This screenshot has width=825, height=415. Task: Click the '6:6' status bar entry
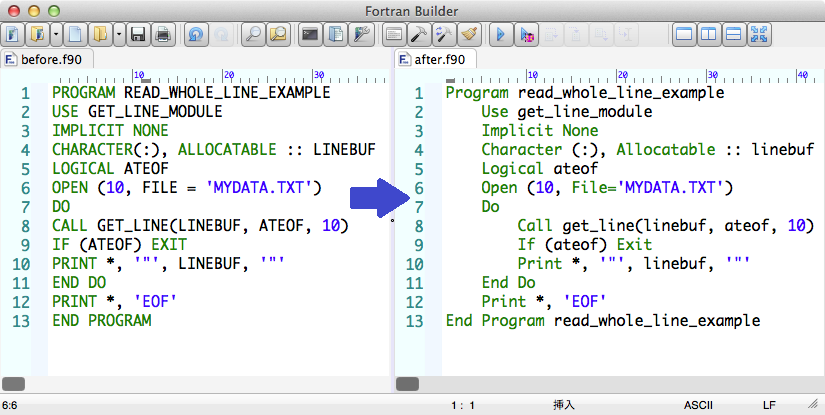(x=9, y=406)
